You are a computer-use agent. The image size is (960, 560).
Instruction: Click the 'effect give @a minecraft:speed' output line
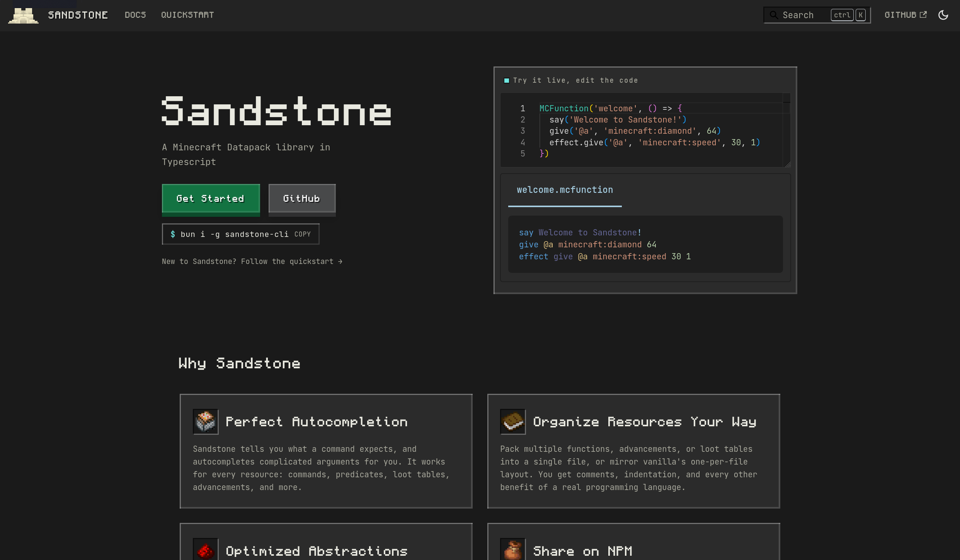tap(605, 257)
